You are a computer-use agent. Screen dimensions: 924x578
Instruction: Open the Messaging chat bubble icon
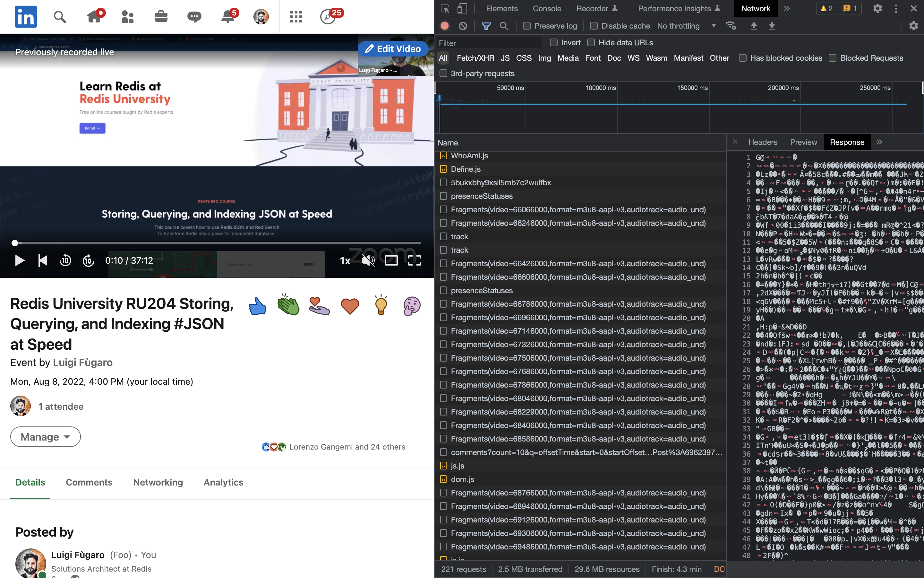[194, 17]
